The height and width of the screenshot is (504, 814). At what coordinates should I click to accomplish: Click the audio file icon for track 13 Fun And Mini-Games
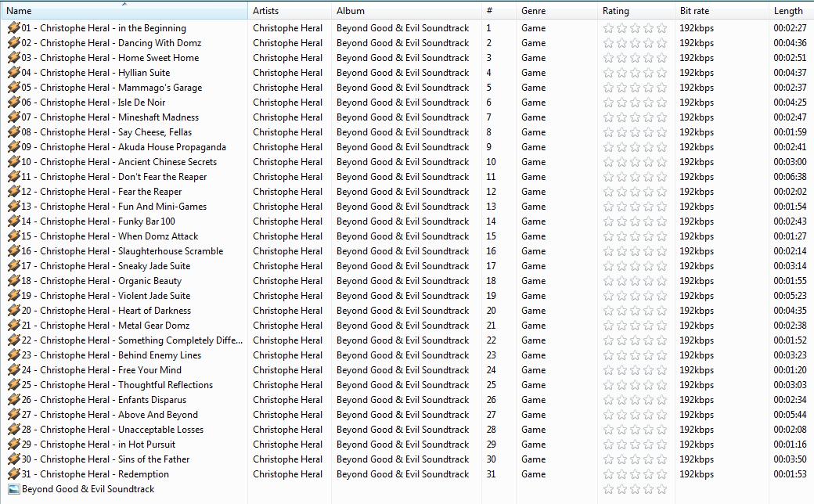(14, 207)
